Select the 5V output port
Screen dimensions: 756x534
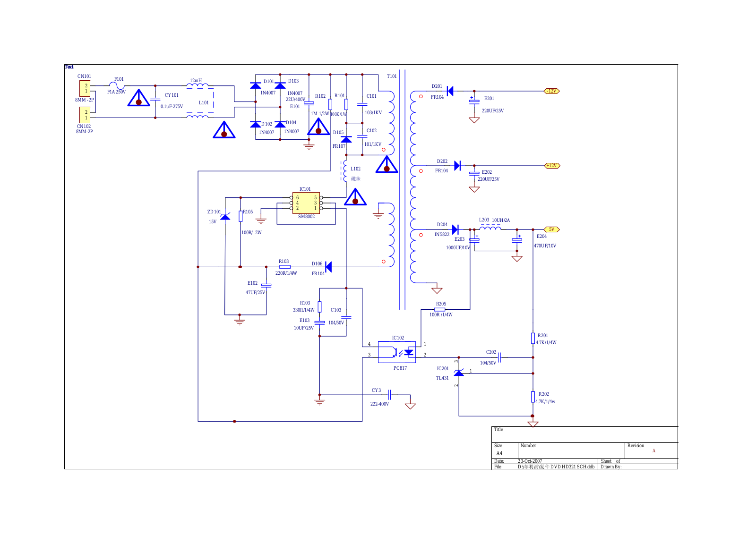click(x=552, y=229)
